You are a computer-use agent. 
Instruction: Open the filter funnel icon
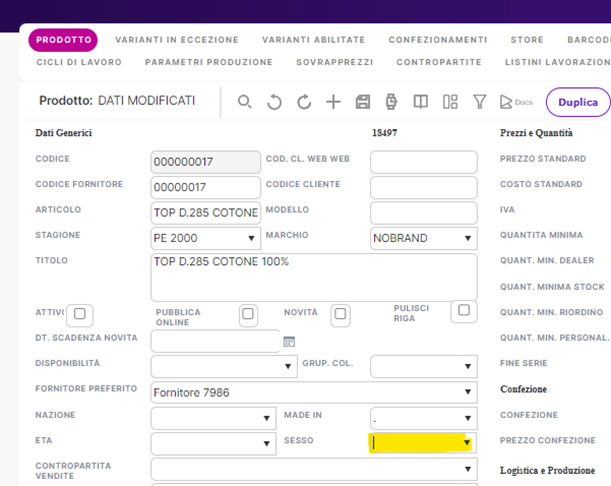pyautogui.click(x=479, y=102)
